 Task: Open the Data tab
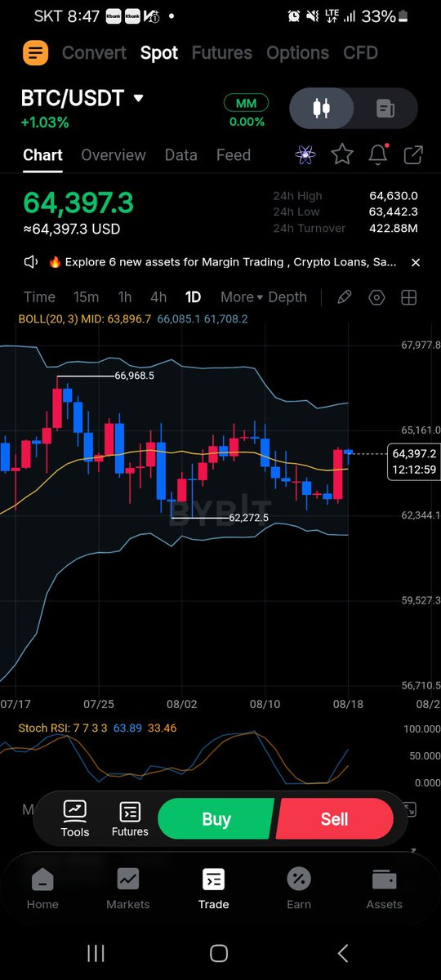tap(181, 155)
